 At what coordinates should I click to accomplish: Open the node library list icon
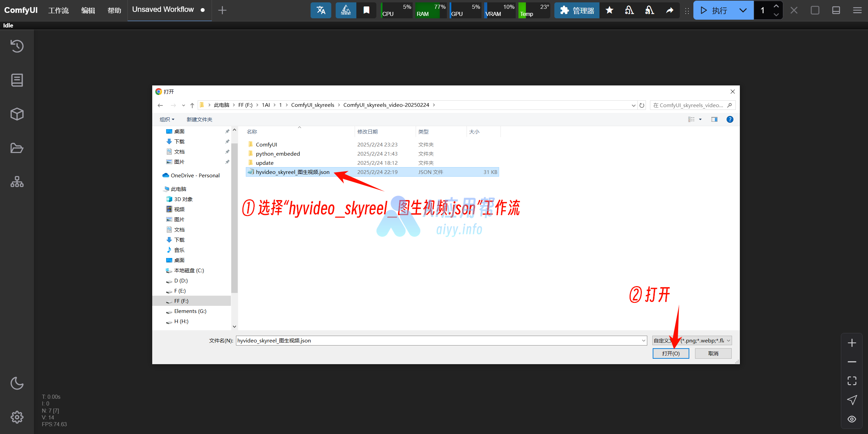[17, 80]
